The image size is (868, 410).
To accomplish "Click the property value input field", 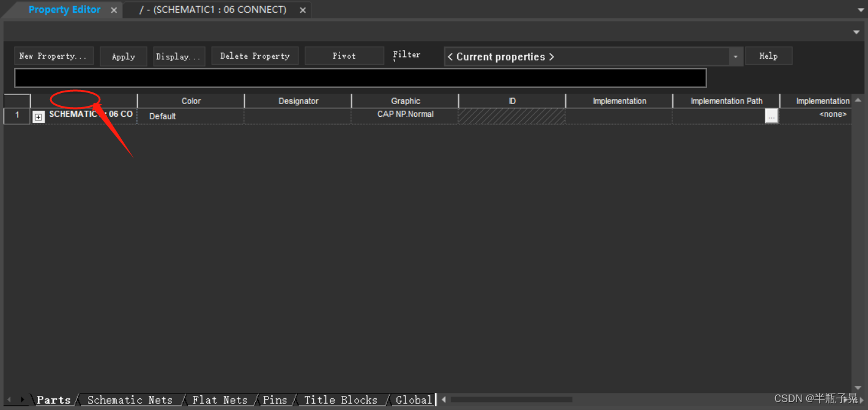I will click(x=360, y=78).
